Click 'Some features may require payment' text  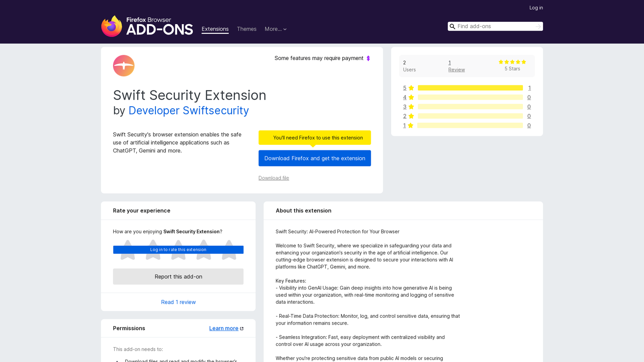(x=319, y=58)
